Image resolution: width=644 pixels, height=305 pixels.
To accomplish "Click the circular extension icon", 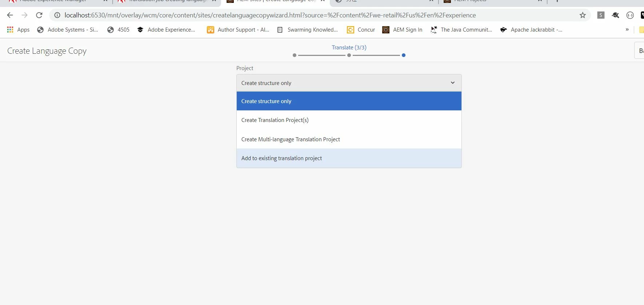I will (x=630, y=15).
